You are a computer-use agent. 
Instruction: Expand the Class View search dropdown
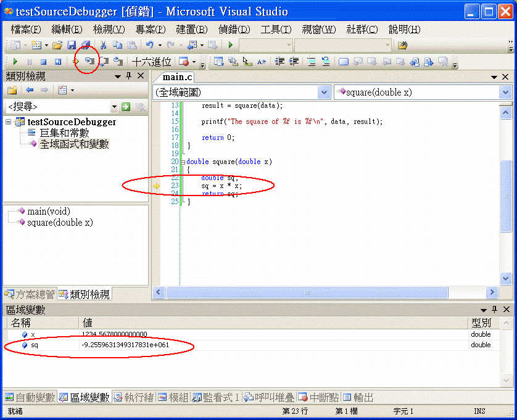click(x=114, y=107)
